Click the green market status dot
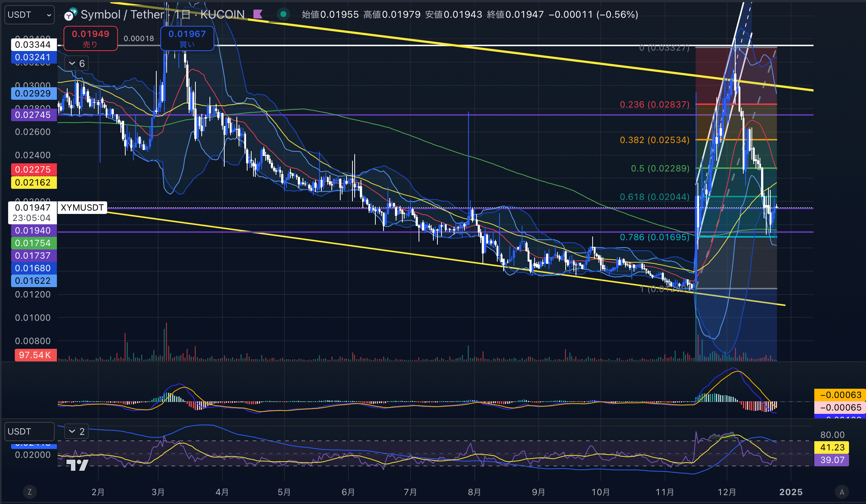 (x=283, y=14)
